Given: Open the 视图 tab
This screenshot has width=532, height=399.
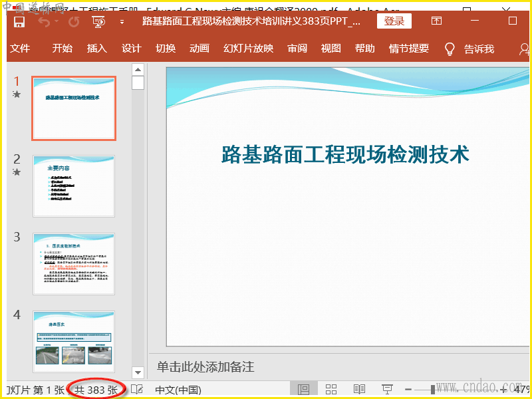Looking at the screenshot, I should pos(331,49).
